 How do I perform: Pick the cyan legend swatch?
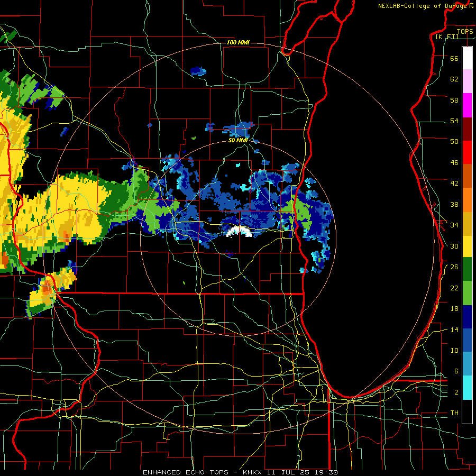(467, 387)
